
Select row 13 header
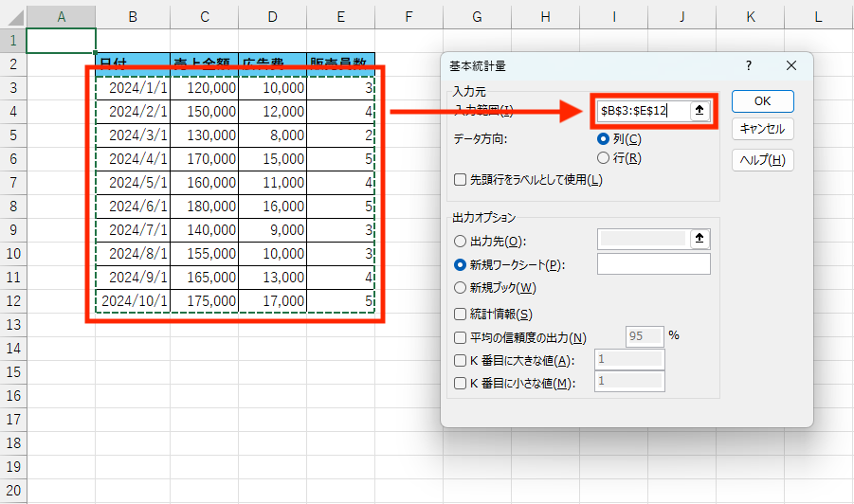(x=13, y=324)
